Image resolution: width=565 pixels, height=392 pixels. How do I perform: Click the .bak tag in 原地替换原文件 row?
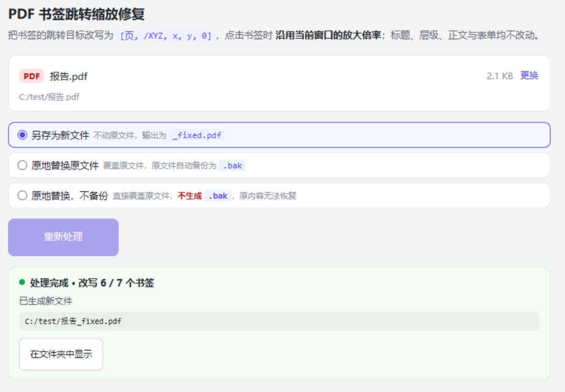click(232, 166)
